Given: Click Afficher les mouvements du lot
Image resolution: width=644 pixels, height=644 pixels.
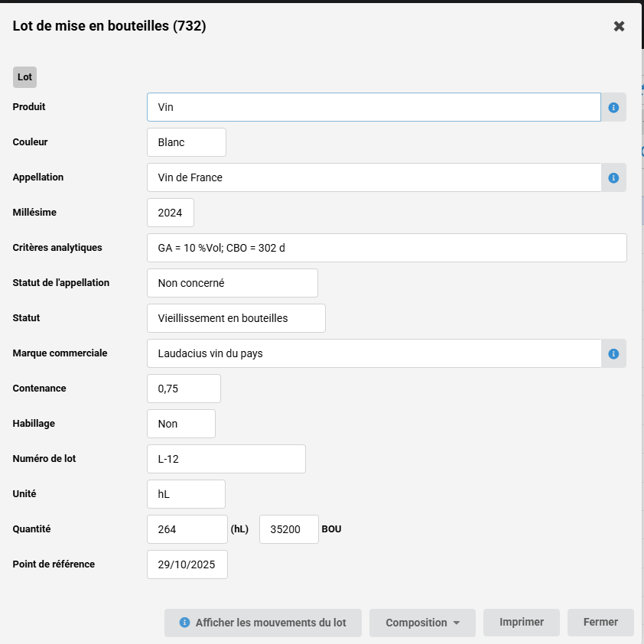Looking at the screenshot, I should pos(262,623).
